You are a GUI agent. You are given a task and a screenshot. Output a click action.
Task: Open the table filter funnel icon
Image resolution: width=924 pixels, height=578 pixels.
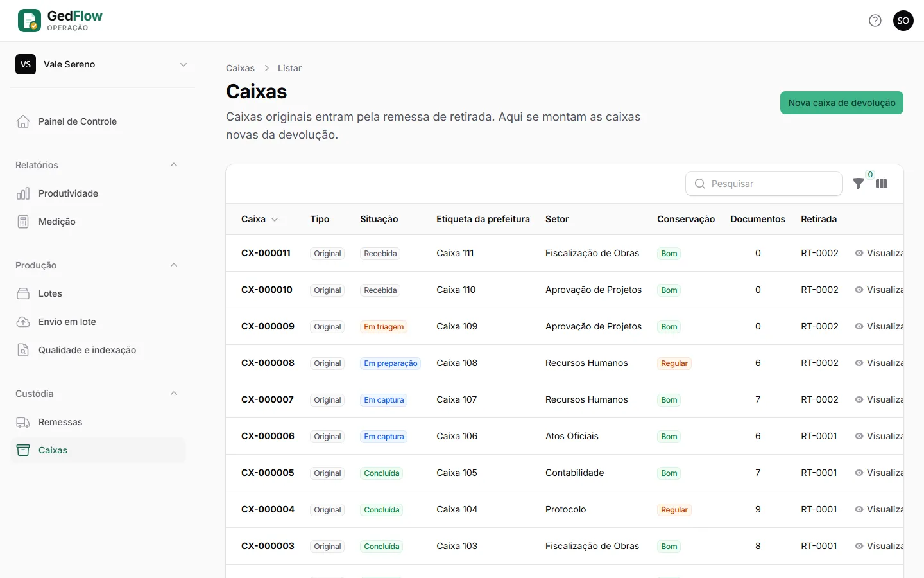point(859,184)
